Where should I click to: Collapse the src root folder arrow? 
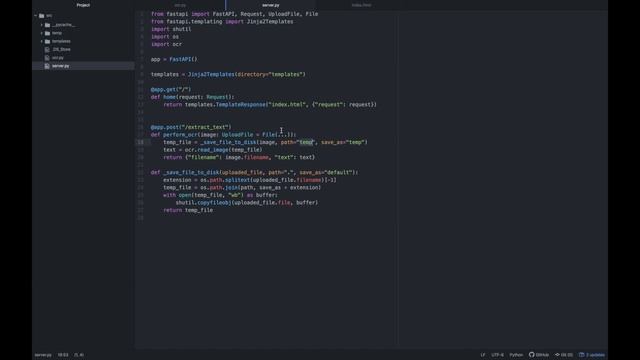coord(36,16)
